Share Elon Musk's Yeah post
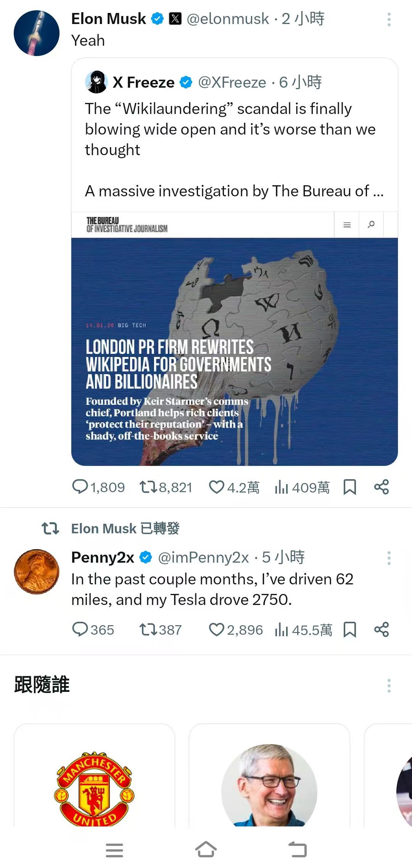The width and height of the screenshot is (412, 868). tap(381, 487)
